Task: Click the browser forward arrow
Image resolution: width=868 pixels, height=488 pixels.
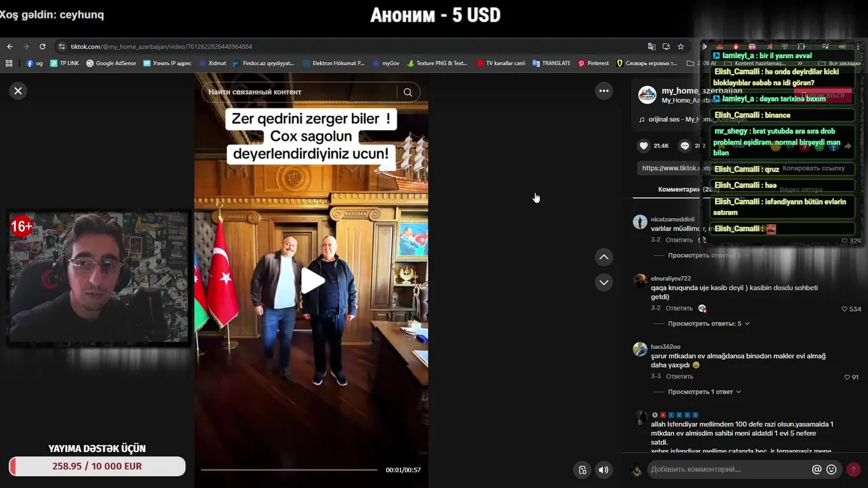Action: 26,47
